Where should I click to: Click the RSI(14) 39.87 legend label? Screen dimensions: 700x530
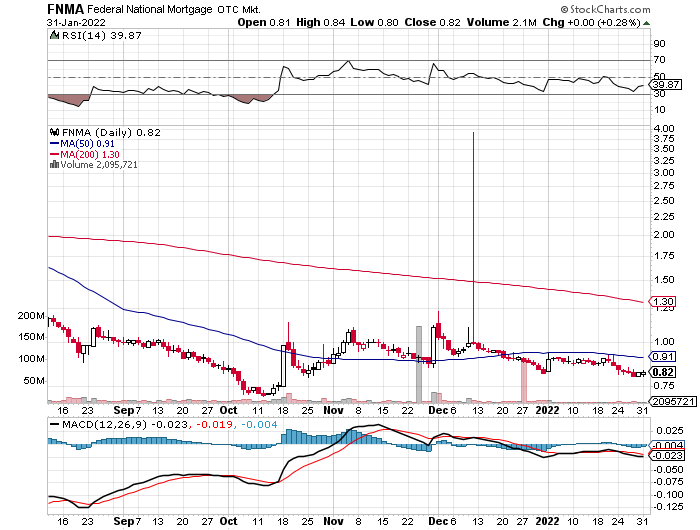[x=101, y=35]
